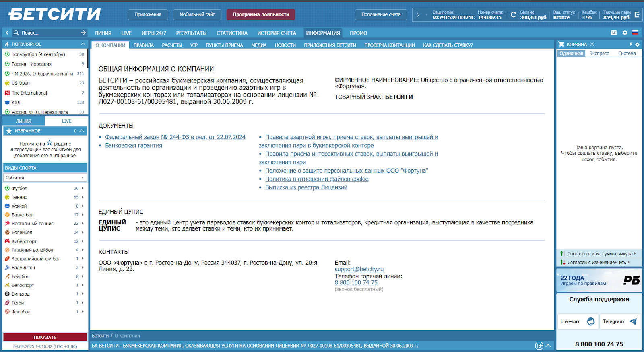Click the logout icon in account bar
644x352 pixels.
tap(637, 15)
